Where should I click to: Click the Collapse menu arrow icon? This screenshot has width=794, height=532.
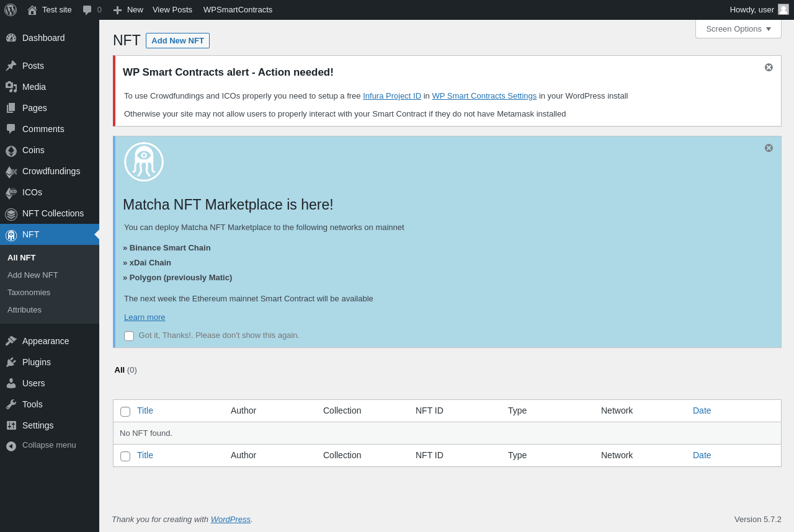tap(11, 446)
